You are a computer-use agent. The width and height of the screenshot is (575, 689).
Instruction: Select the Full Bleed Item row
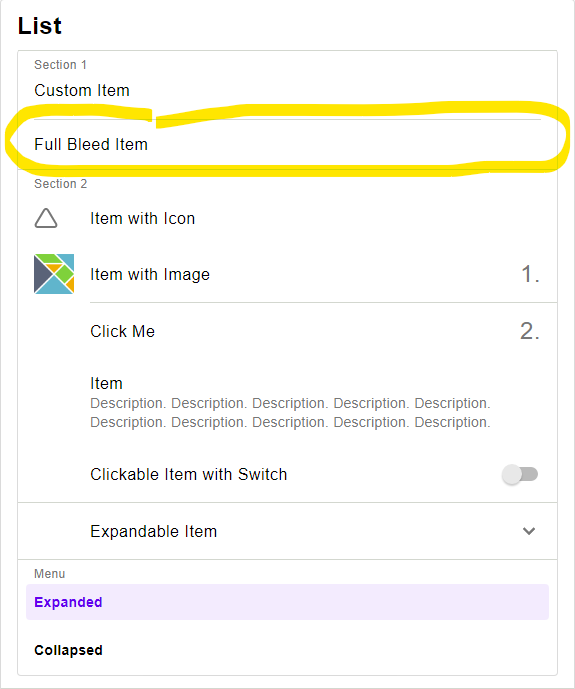[287, 145]
